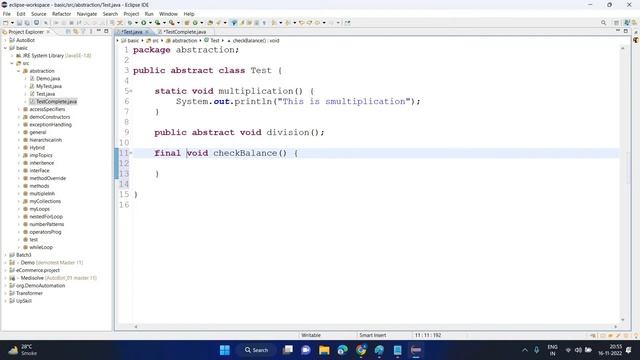Click the editor vertical scrollbar

tap(622, 184)
